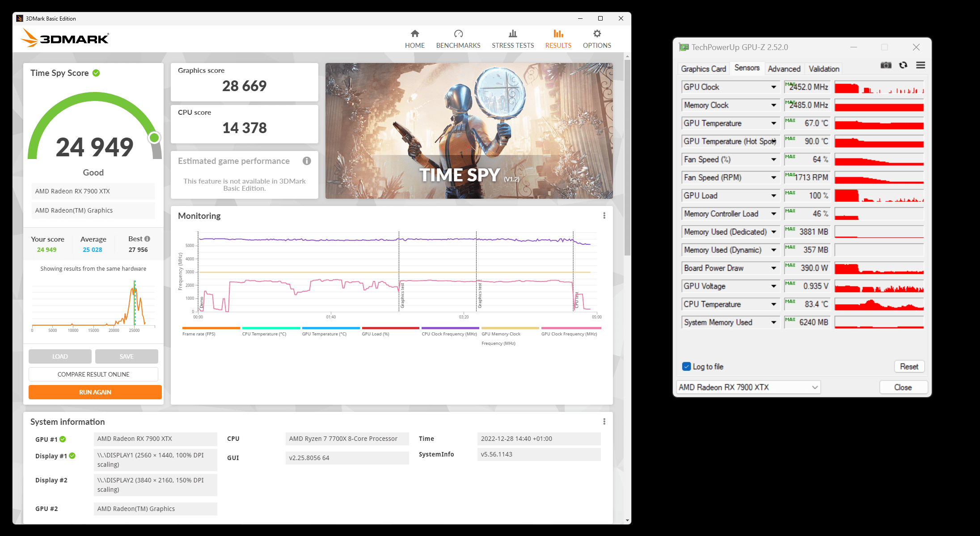Open the Benchmarks section in 3DMark
Image resolution: width=980 pixels, height=536 pixels.
(458, 39)
